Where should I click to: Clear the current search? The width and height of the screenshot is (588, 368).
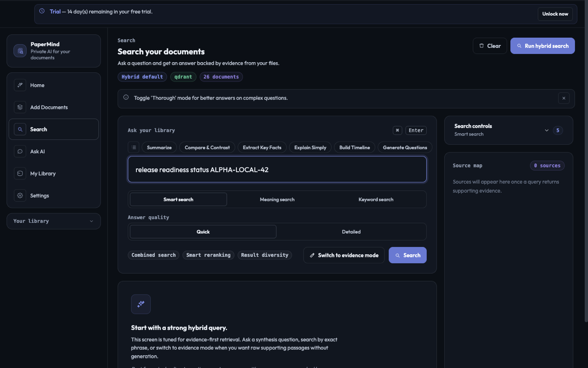490,46
